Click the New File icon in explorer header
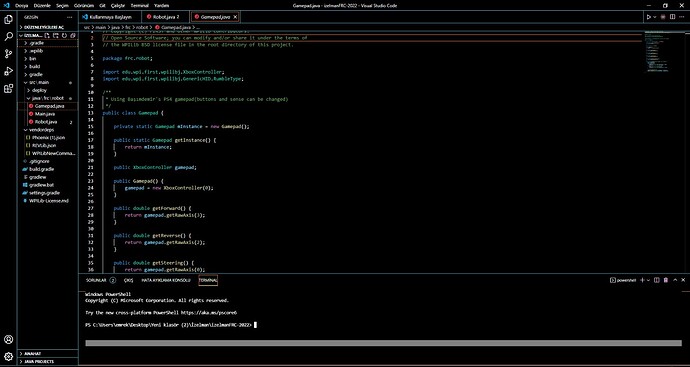Image resolution: width=690 pixels, height=367 pixels. (47, 35)
